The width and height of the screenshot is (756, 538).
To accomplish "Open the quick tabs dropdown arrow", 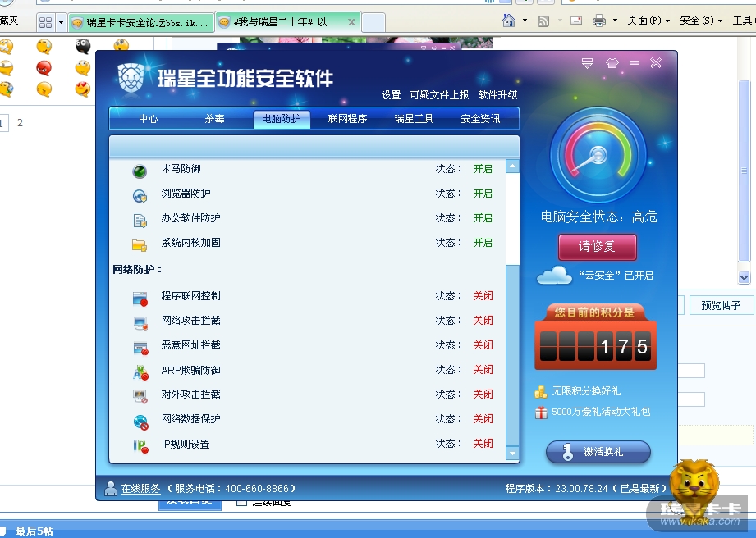I will tap(61, 22).
